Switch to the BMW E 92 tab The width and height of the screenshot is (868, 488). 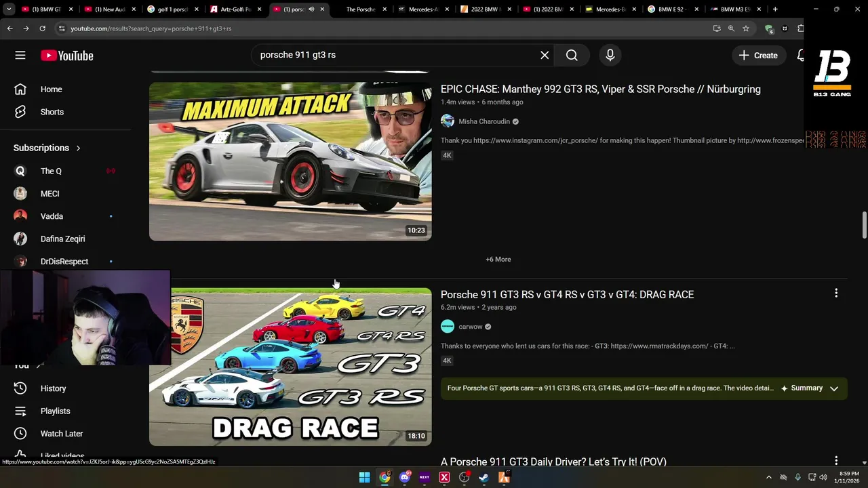(x=673, y=9)
